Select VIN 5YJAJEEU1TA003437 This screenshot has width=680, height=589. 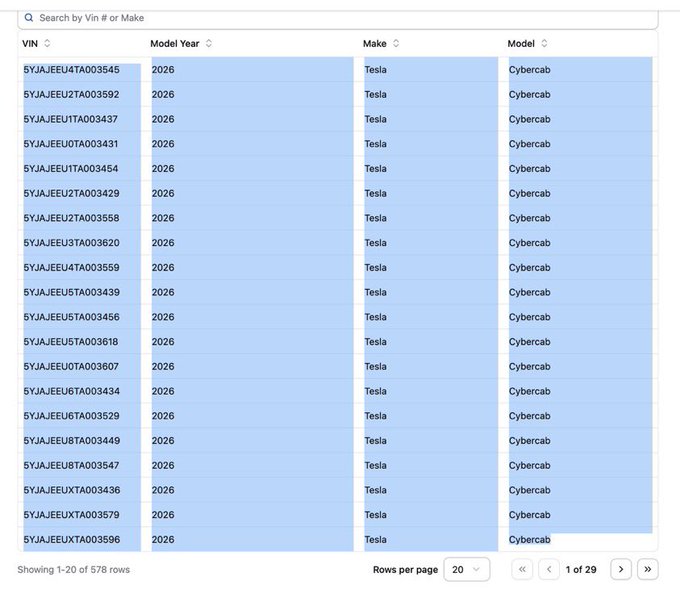(x=71, y=119)
